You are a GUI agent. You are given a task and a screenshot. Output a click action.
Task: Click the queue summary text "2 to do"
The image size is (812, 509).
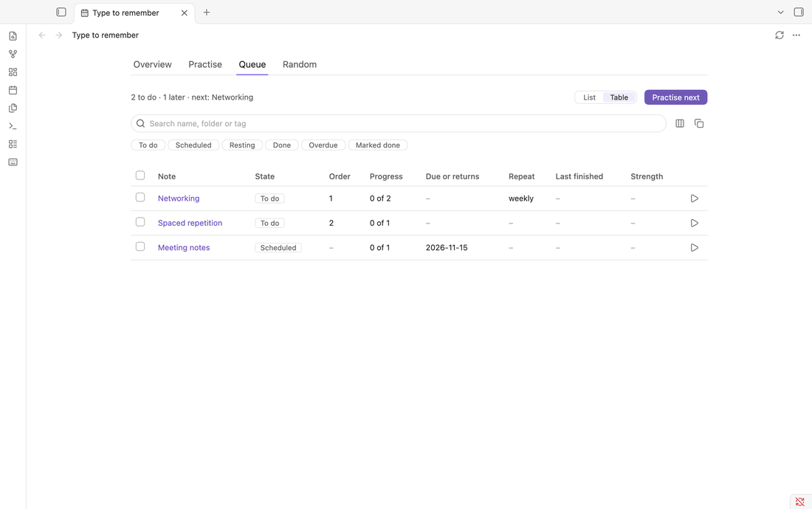click(x=143, y=97)
